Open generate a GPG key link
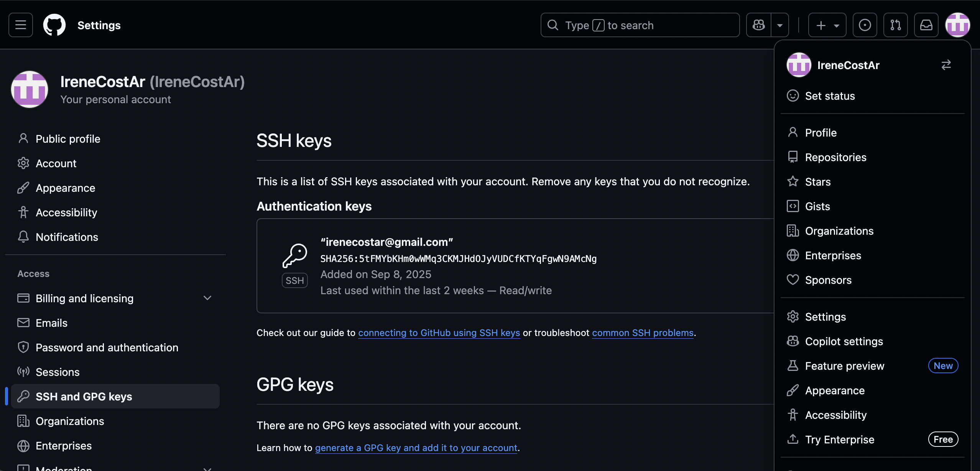 [x=416, y=448]
